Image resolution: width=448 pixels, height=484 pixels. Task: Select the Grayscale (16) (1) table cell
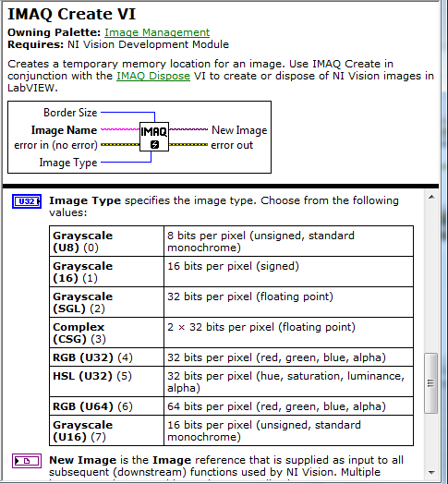click(106, 272)
